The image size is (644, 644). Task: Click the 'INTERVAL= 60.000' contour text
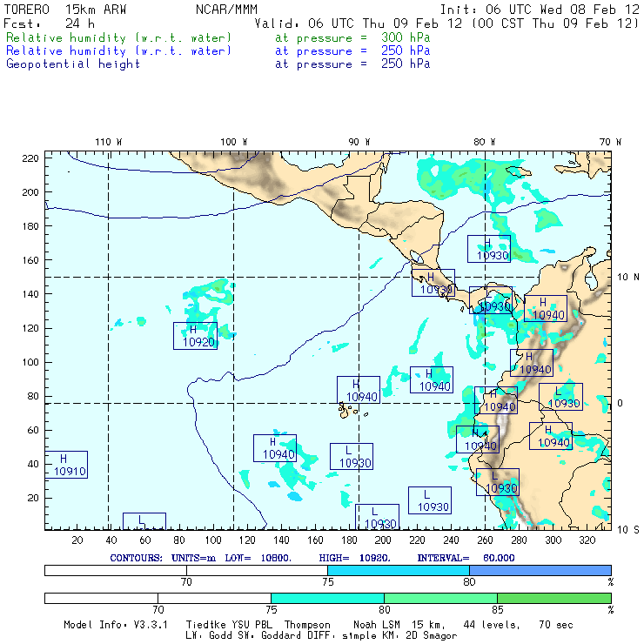(466, 558)
